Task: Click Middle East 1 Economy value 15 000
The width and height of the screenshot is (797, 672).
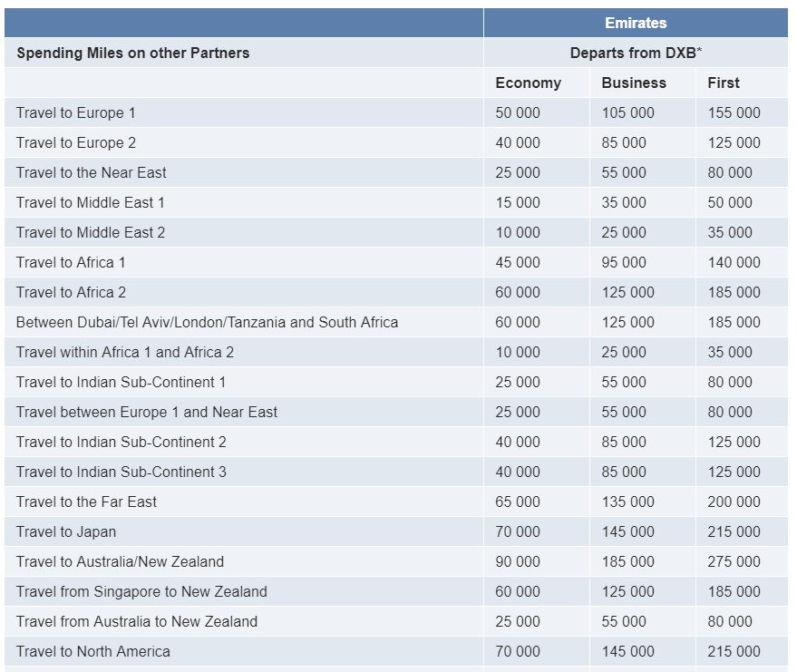Action: (518, 203)
